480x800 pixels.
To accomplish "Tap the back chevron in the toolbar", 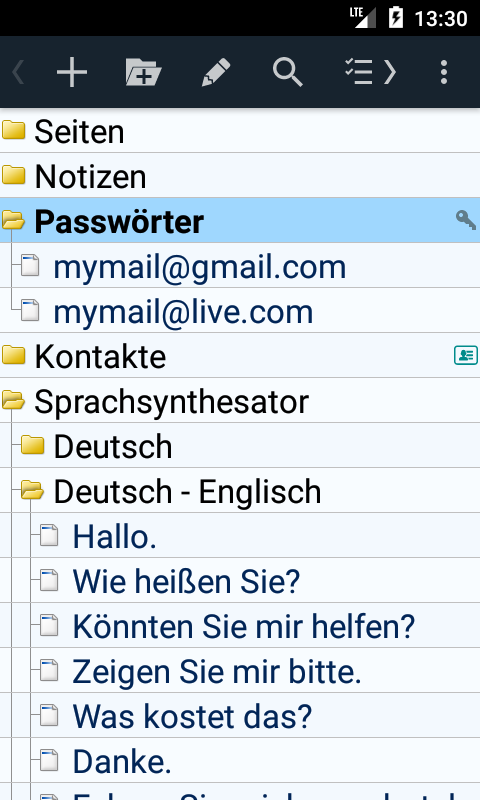I will tap(18, 72).
